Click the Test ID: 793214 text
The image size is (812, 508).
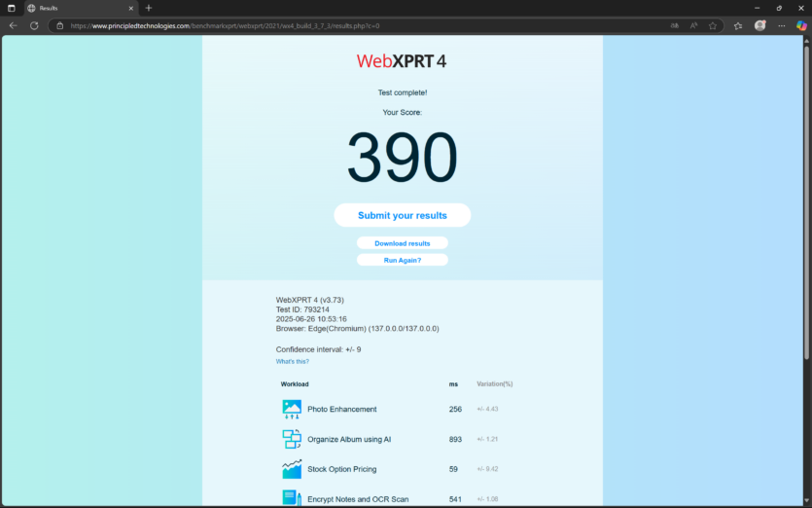click(x=302, y=309)
